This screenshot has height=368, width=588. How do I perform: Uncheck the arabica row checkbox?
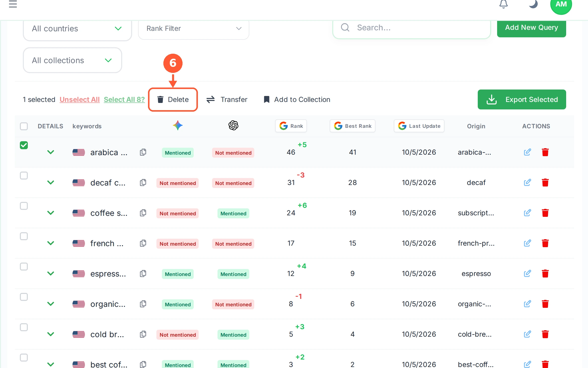tap(24, 145)
